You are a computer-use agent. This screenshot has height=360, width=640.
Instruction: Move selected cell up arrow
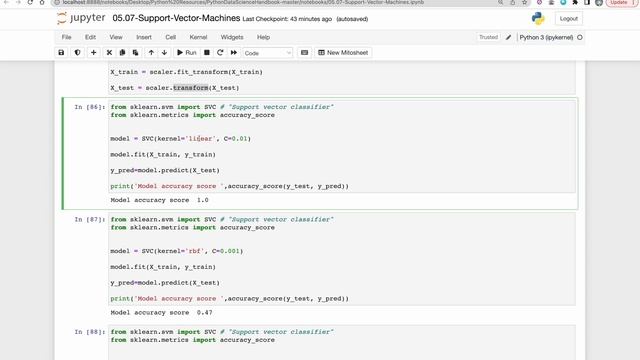tap(151, 53)
